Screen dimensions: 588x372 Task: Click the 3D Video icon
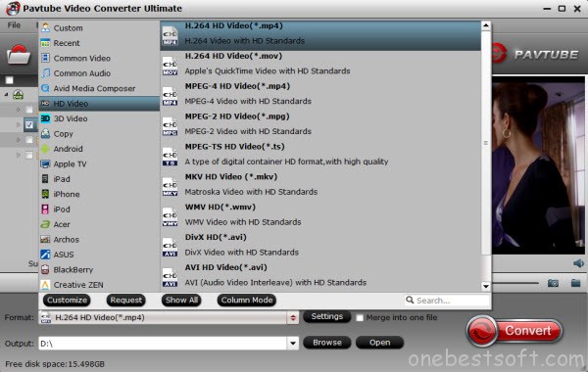click(x=45, y=118)
